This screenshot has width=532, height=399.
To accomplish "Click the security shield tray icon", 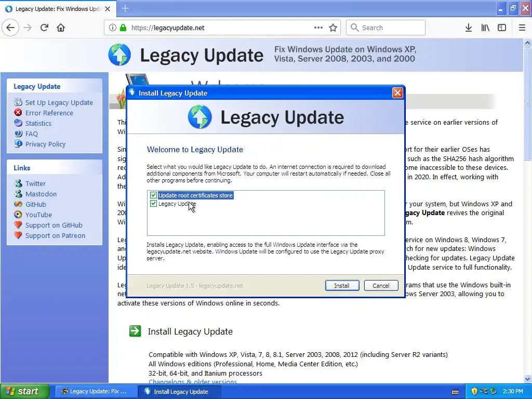I will pyautogui.click(x=474, y=392).
